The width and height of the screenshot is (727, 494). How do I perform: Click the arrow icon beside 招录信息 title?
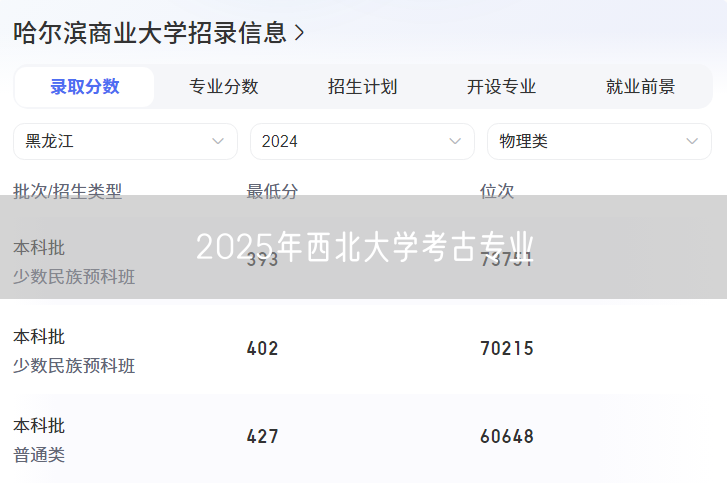pyautogui.click(x=299, y=33)
